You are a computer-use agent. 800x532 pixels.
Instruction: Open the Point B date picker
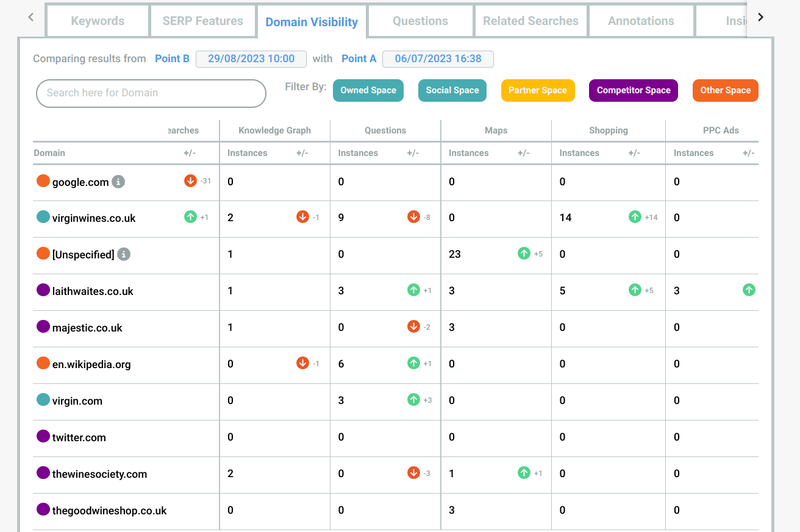(x=251, y=59)
